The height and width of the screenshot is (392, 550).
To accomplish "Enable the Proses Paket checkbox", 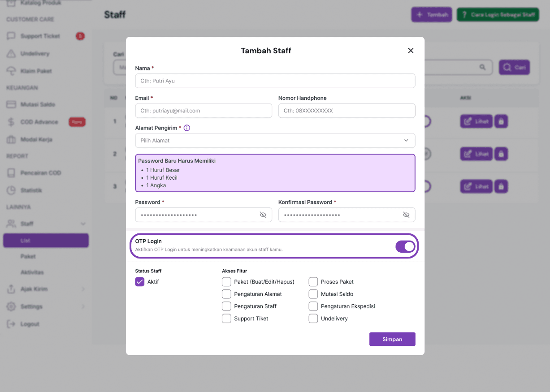I will [x=313, y=282].
